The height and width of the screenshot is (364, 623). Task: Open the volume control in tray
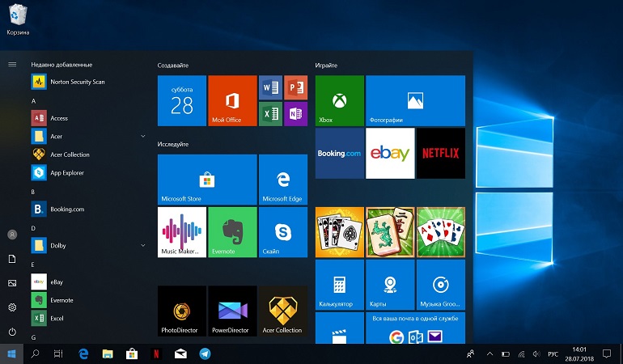(x=536, y=353)
